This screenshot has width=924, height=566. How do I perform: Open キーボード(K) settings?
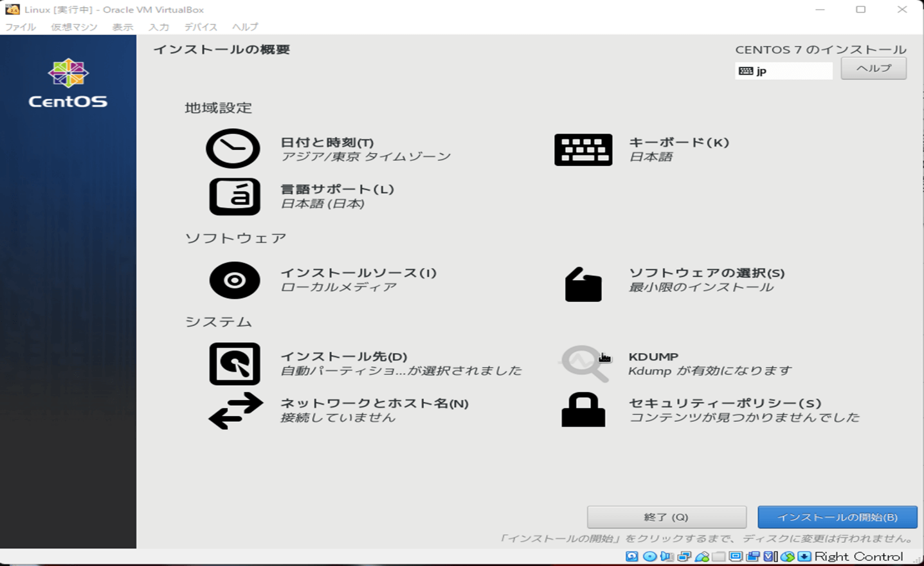pos(679,142)
